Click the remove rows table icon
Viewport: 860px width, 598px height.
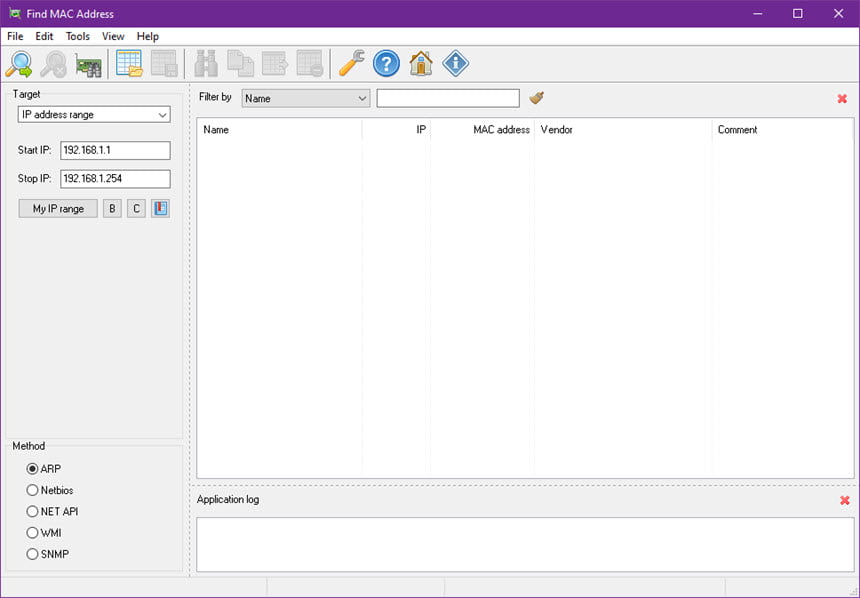click(x=309, y=64)
